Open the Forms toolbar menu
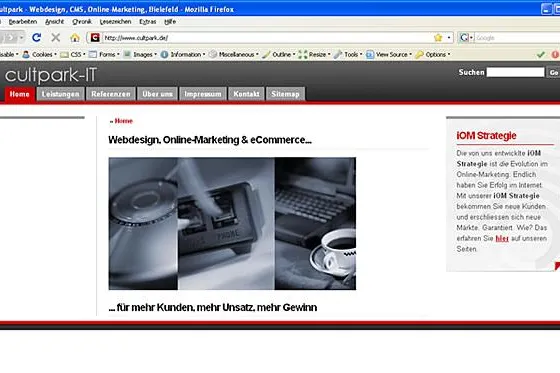This screenshot has width=560, height=373. pos(104,54)
